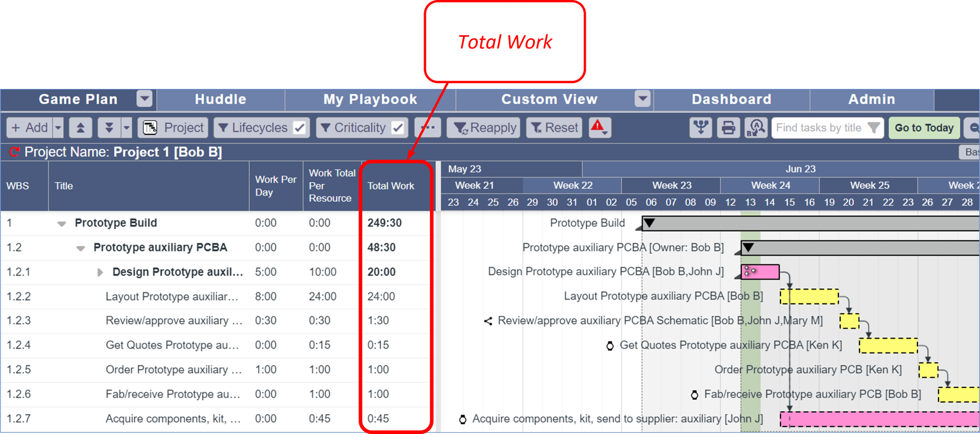
Task: Click the watch icon beside Fab/receive task
Action: 694,395
